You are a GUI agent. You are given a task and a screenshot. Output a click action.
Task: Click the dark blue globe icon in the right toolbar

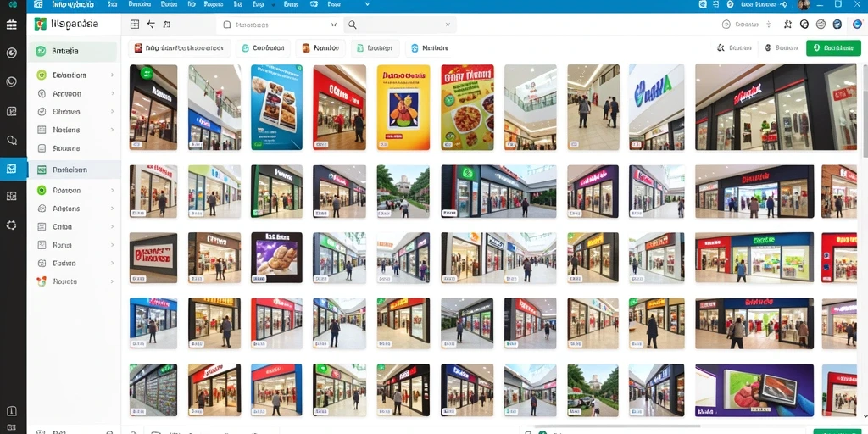(x=837, y=25)
